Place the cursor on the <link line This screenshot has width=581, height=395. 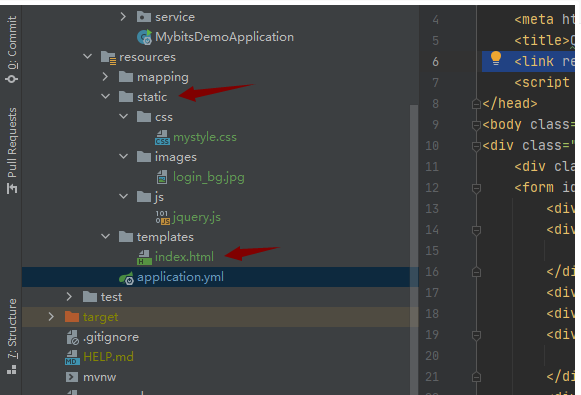(x=545, y=61)
